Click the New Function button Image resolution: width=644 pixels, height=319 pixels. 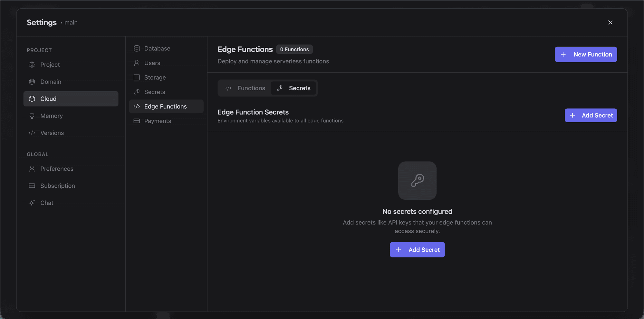[x=586, y=54]
